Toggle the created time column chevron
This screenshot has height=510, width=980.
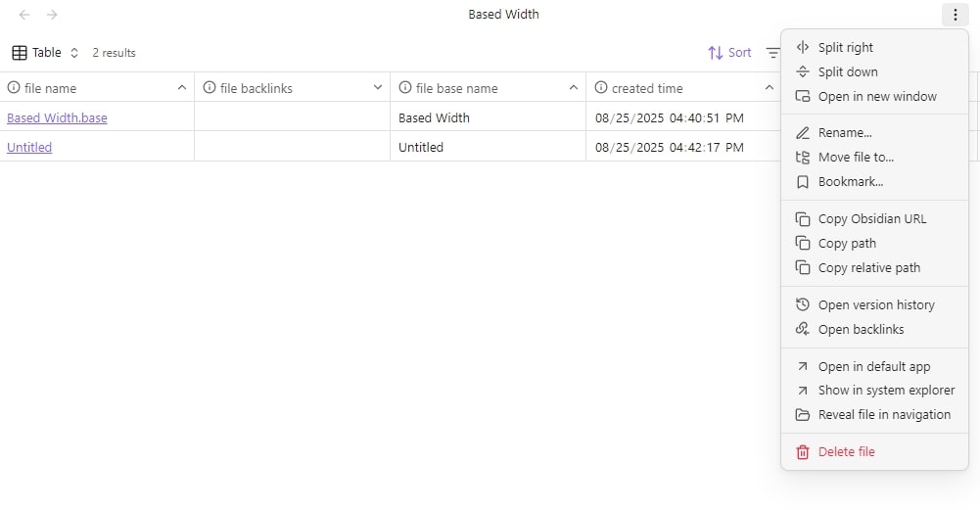point(769,87)
